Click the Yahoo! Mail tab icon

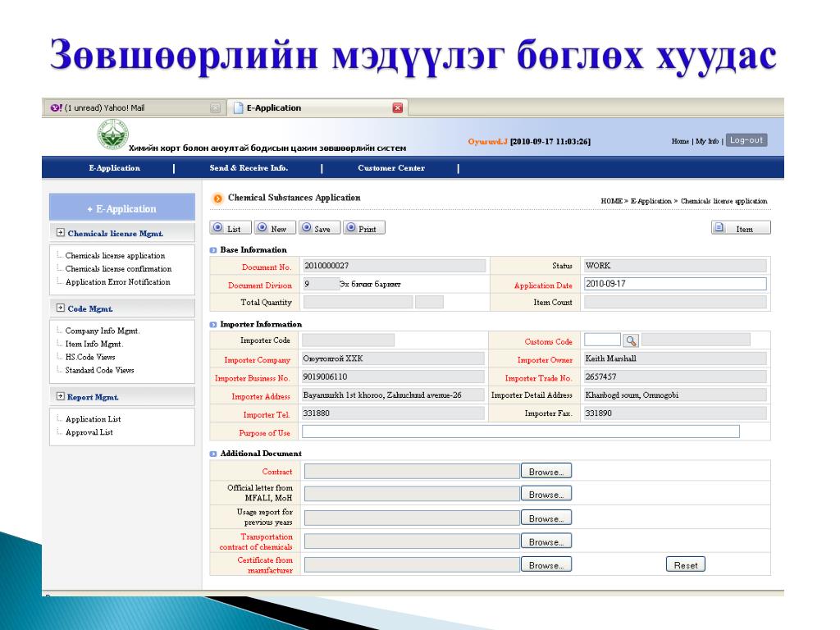point(56,107)
